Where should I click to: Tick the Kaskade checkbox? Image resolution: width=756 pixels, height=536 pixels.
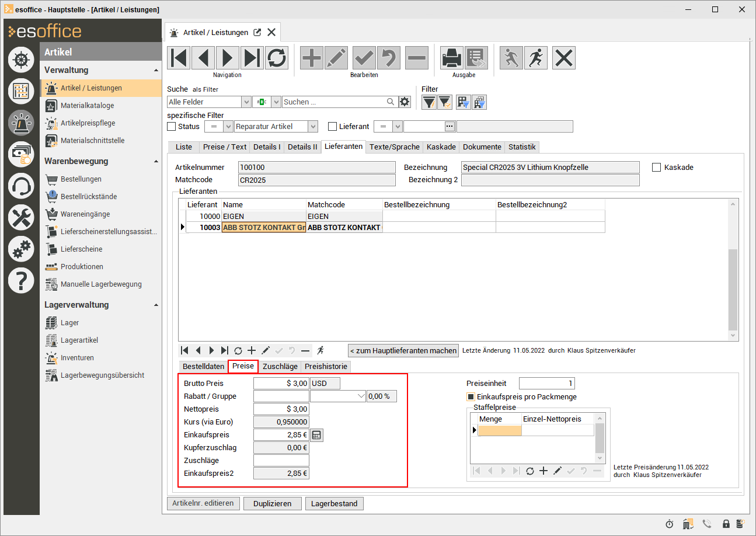[656, 168]
